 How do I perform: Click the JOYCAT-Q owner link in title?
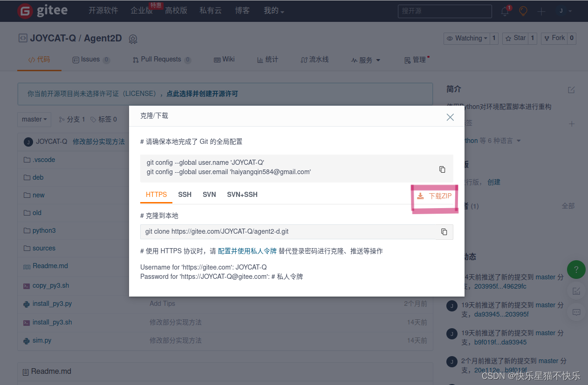click(53, 38)
